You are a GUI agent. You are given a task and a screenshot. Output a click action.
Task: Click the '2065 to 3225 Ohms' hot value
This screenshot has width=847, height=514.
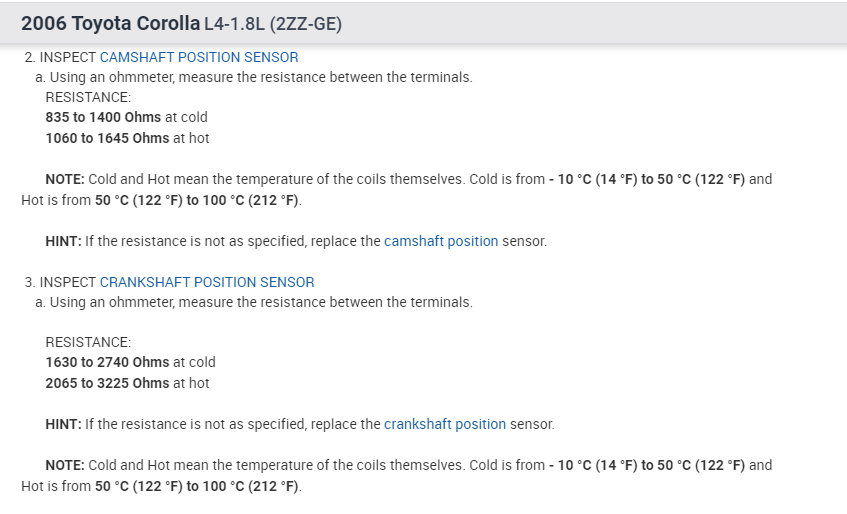(x=107, y=383)
